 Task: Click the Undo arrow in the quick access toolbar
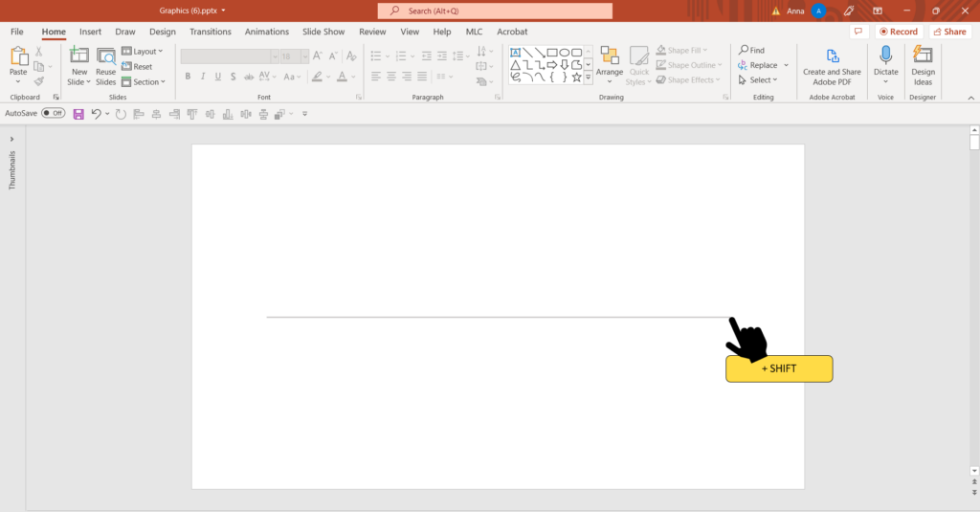tap(97, 114)
